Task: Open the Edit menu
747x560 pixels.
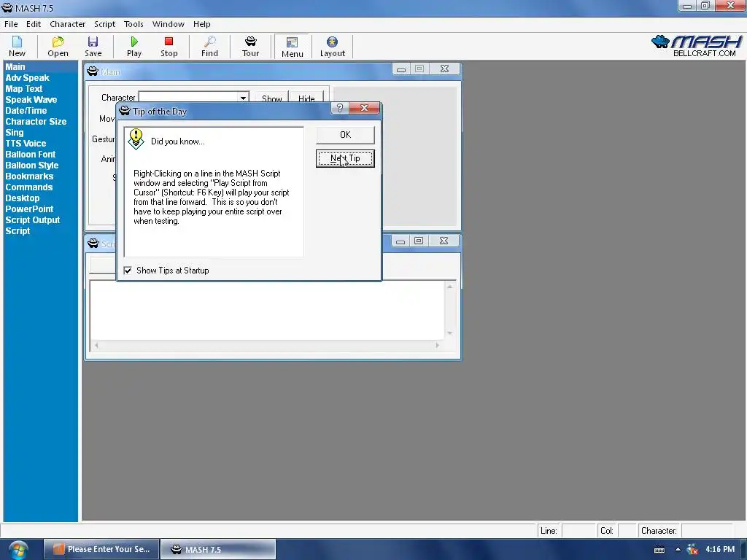Action: [34, 24]
